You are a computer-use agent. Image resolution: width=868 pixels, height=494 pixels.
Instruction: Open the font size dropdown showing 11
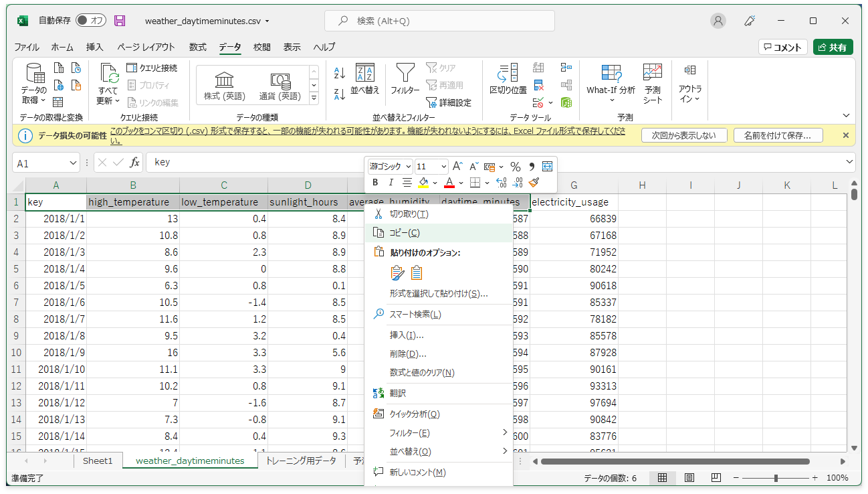point(443,167)
